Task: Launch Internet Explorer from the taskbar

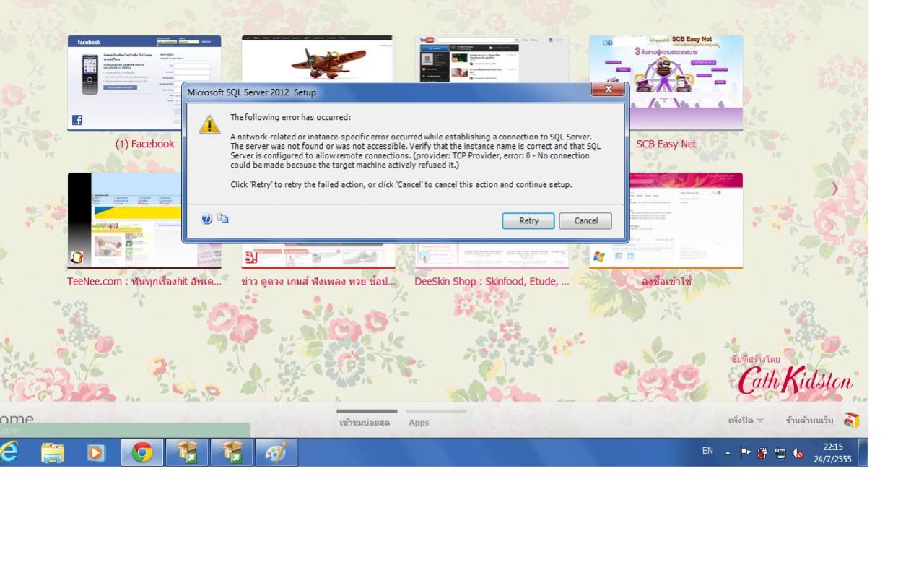Action: (9, 452)
